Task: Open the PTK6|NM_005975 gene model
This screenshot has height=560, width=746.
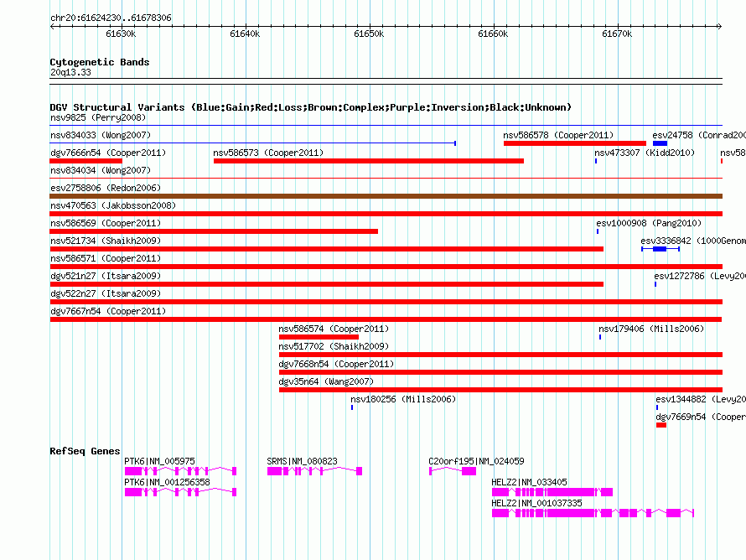Action: click(x=180, y=472)
